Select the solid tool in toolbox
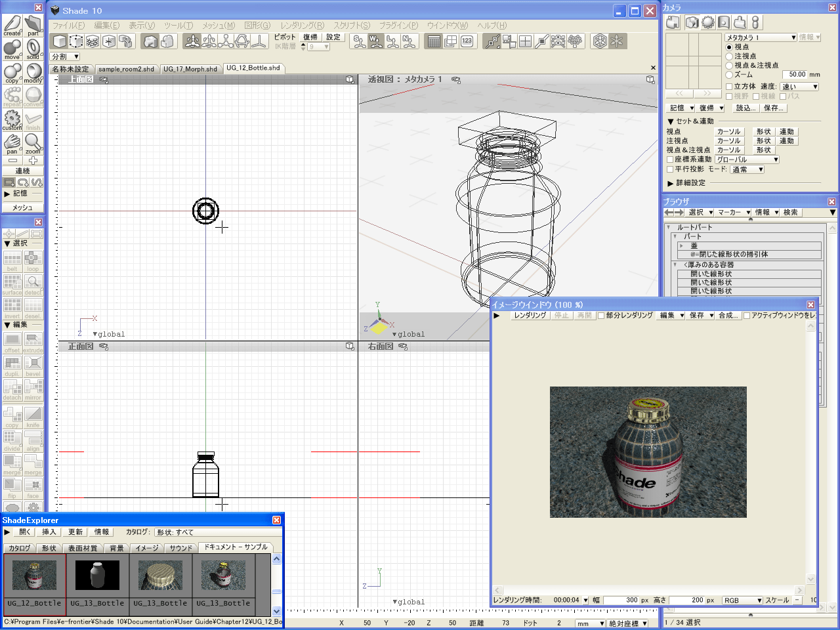The width and height of the screenshot is (840, 630). click(33, 49)
